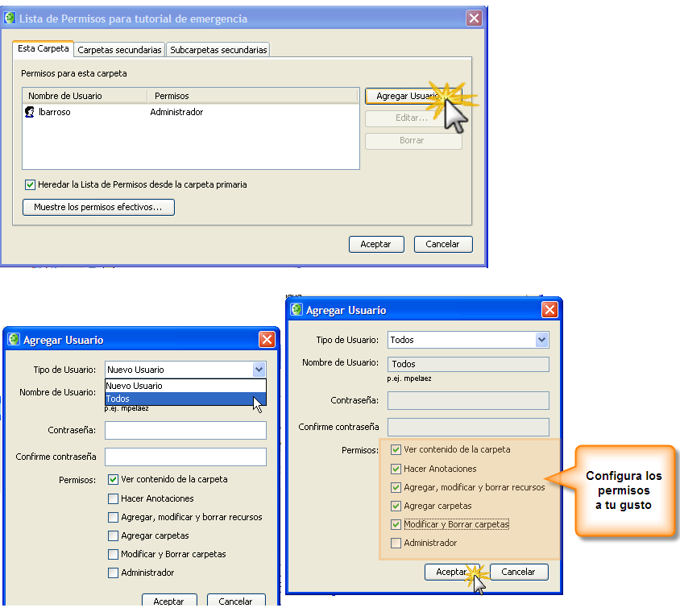Close the Agregar Usuario dialog with Todos selected

tap(549, 310)
